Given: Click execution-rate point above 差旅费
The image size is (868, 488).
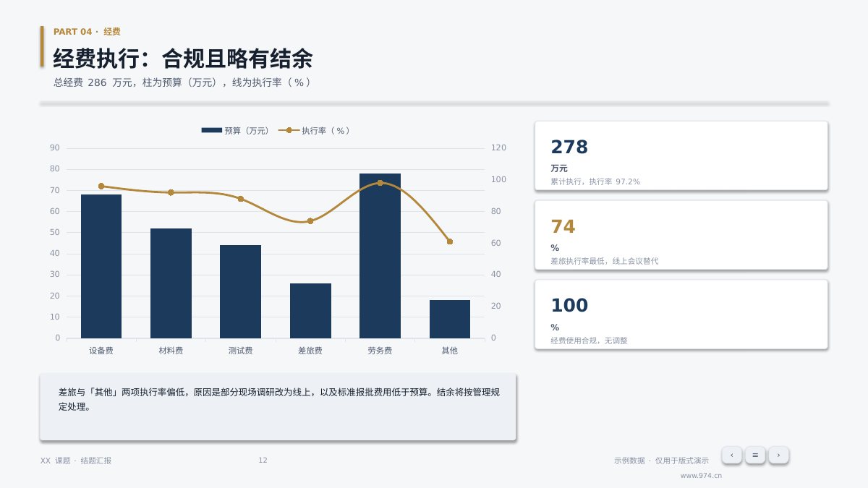Looking at the screenshot, I should (310, 221).
